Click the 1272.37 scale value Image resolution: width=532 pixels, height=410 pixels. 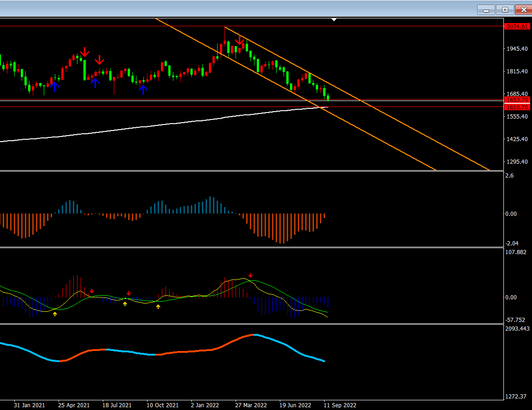(x=516, y=397)
